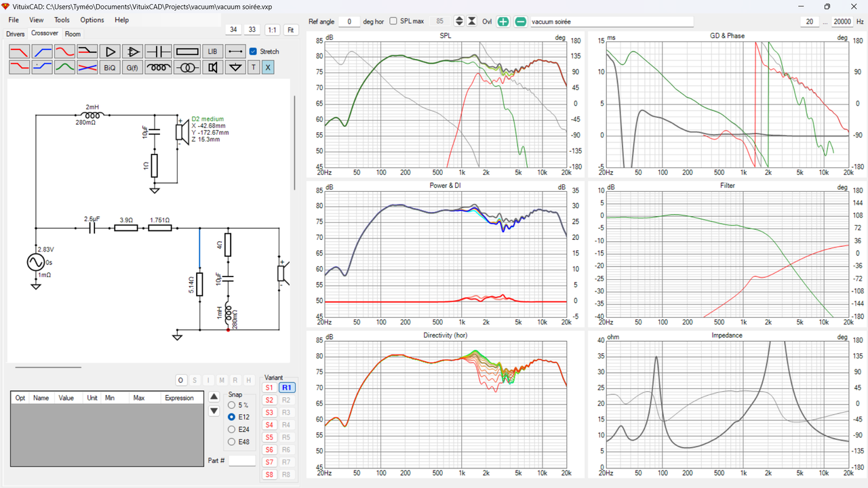This screenshot has width=868, height=488.
Task: Select the E24 snap option
Action: point(232,429)
